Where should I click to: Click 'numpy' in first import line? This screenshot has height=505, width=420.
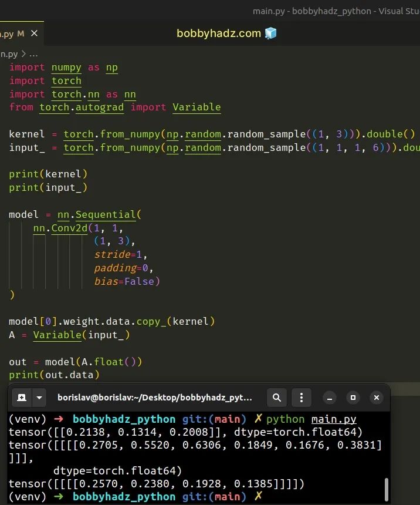point(66,68)
